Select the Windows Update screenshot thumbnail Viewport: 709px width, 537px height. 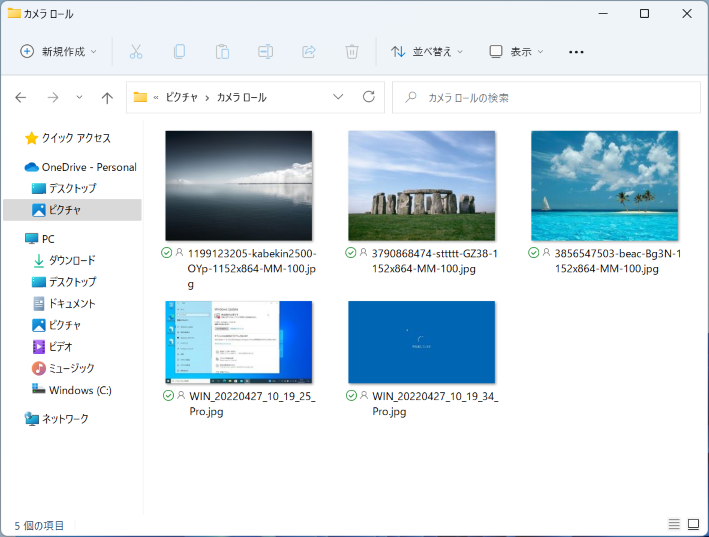[239, 342]
